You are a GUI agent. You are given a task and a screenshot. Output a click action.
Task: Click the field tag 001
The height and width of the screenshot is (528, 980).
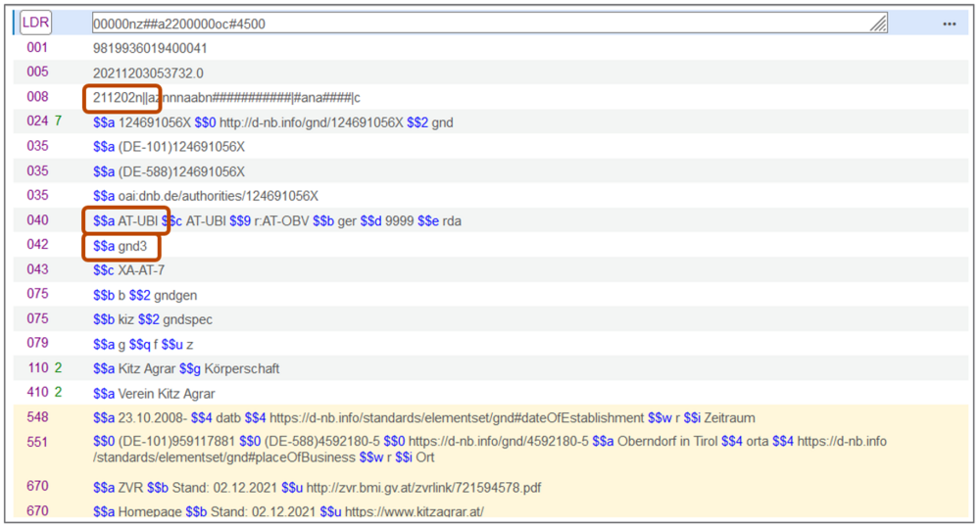[37, 47]
